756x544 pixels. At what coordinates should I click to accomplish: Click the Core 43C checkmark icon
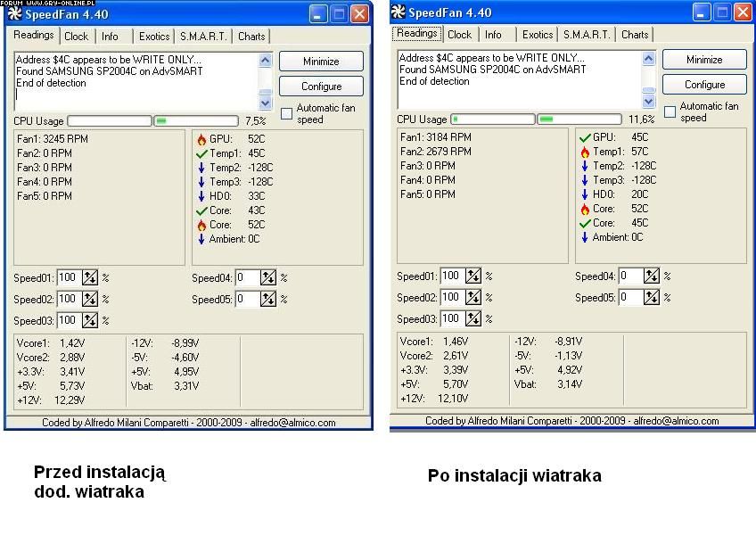coord(201,210)
